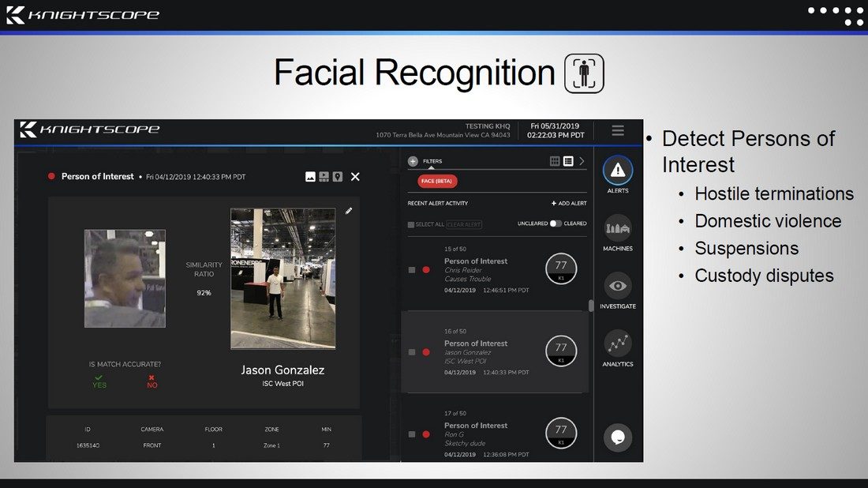Viewport: 868px width, 488px height.
Task: Click the red NO for match accuracy
Action: tap(152, 381)
